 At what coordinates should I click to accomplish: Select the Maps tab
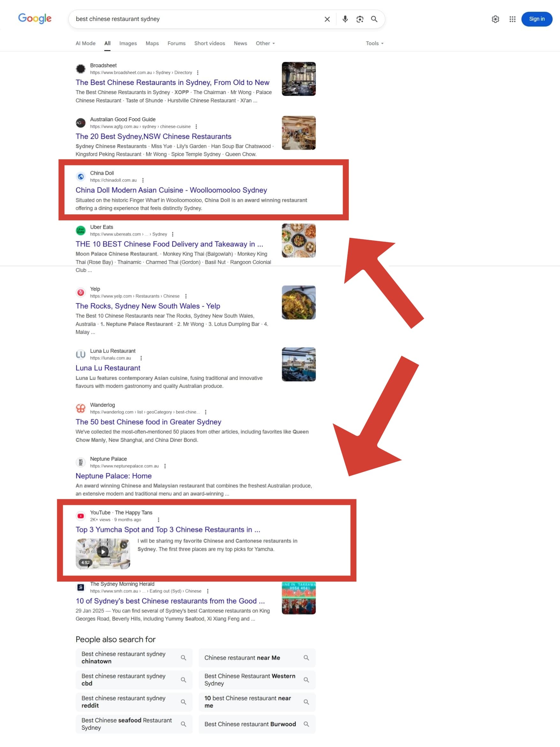tap(152, 43)
